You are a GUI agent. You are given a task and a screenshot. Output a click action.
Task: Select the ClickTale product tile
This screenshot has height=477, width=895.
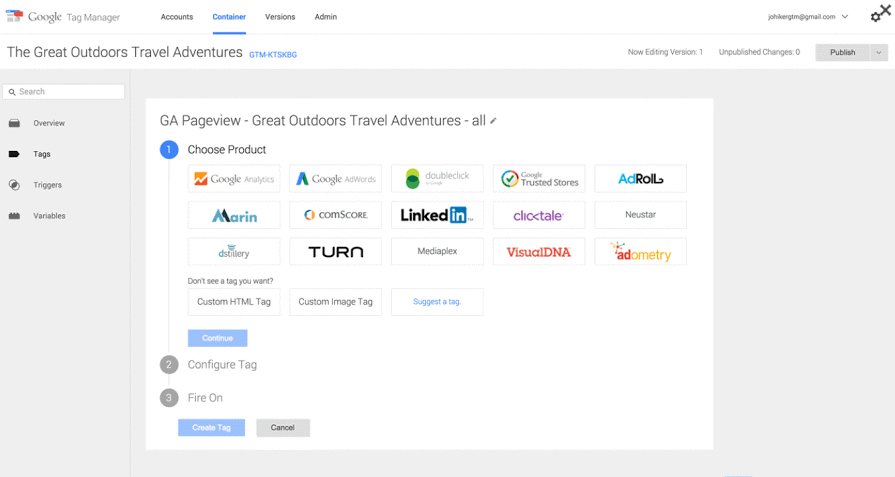coord(539,215)
